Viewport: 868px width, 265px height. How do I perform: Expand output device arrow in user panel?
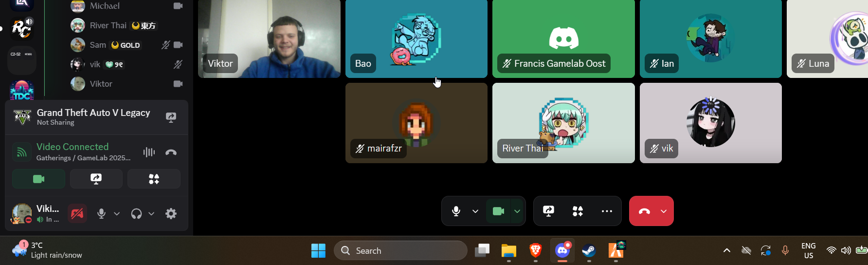151,213
